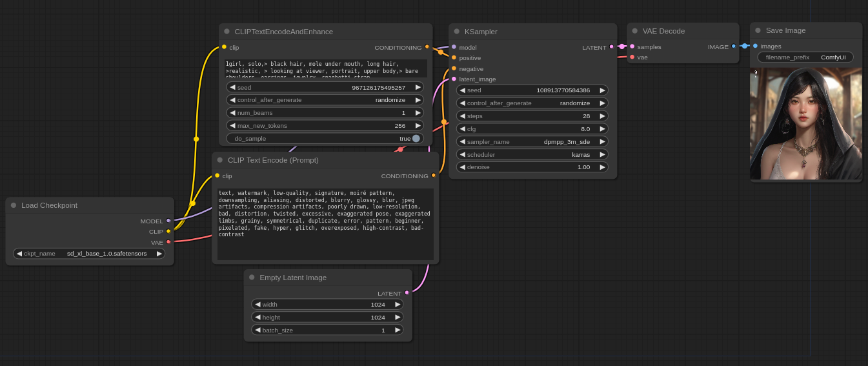This screenshot has height=366, width=868.
Task: Increase the latent width with right arrow
Action: click(398, 304)
